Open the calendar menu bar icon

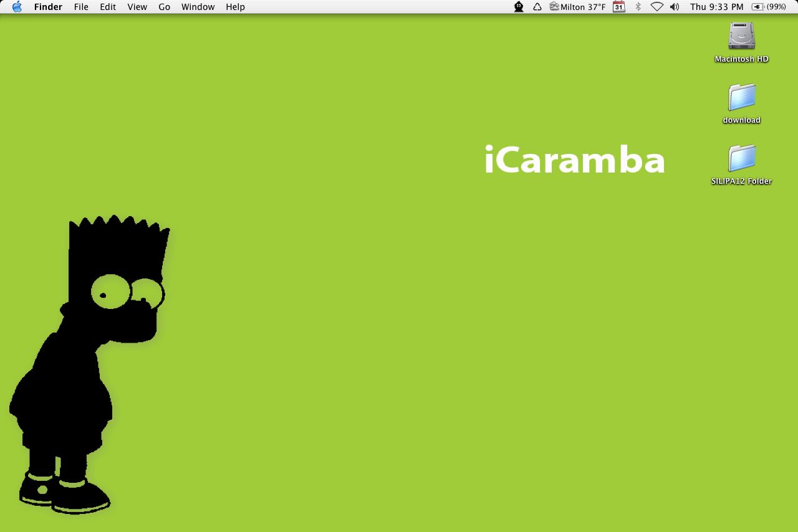pos(619,7)
